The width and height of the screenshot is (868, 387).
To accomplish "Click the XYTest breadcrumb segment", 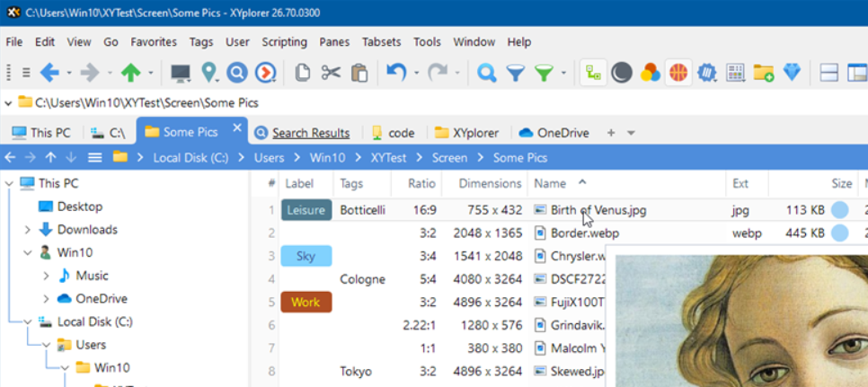I will (x=388, y=158).
